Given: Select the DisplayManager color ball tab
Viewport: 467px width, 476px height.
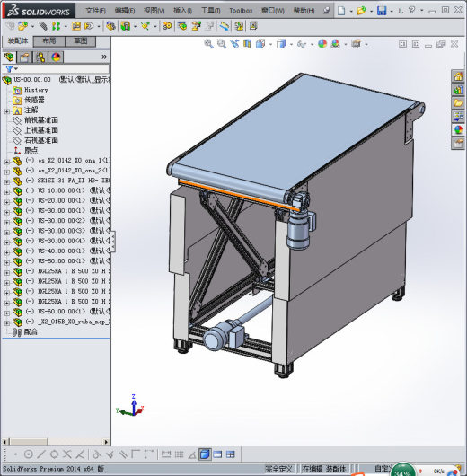Looking at the screenshot, I should [57, 57].
